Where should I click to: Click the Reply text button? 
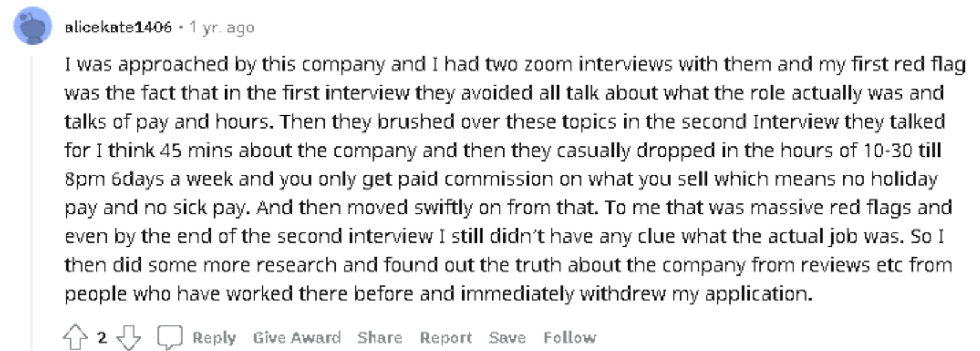[214, 338]
